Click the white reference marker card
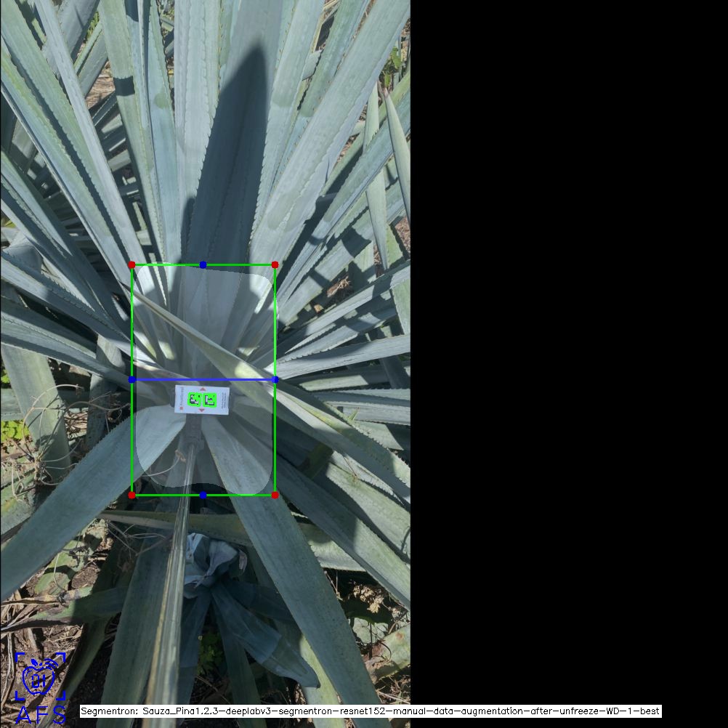The image size is (728, 728). coord(202,400)
